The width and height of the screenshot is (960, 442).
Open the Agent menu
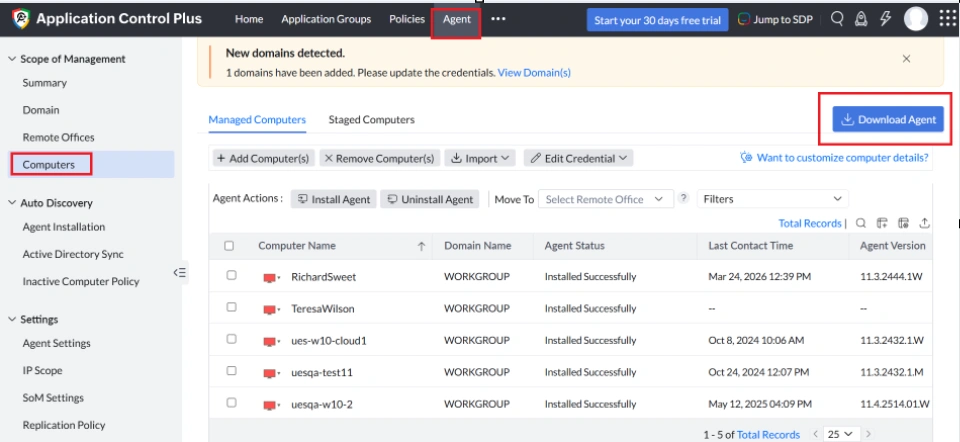point(457,19)
